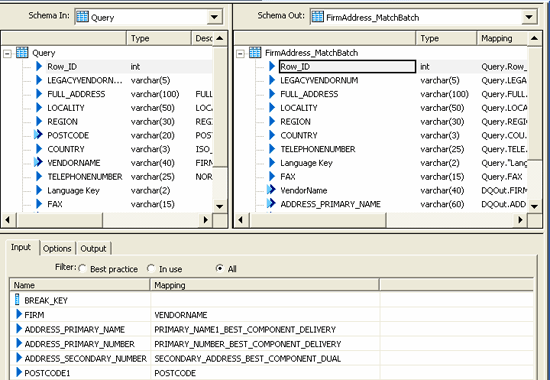Click the FAX column icon in Query schema

pyautogui.click(x=39, y=204)
